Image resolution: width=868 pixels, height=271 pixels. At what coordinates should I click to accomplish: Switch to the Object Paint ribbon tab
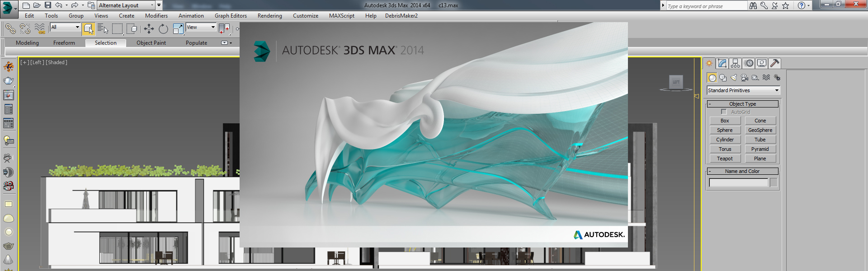click(x=151, y=43)
